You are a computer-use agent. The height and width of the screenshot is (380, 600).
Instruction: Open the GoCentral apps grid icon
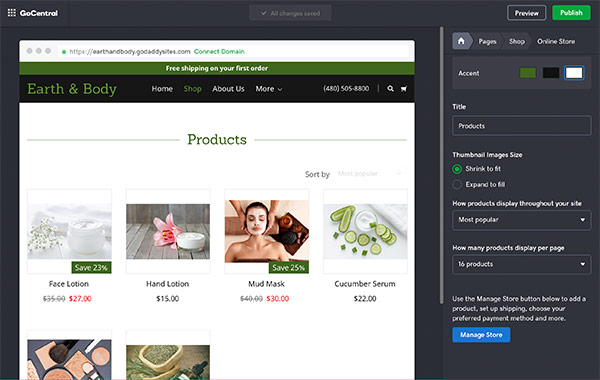[x=12, y=13]
